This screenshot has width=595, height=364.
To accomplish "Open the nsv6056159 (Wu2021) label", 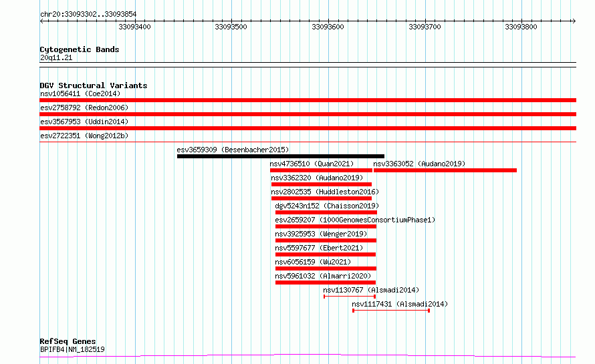I will point(313,262).
